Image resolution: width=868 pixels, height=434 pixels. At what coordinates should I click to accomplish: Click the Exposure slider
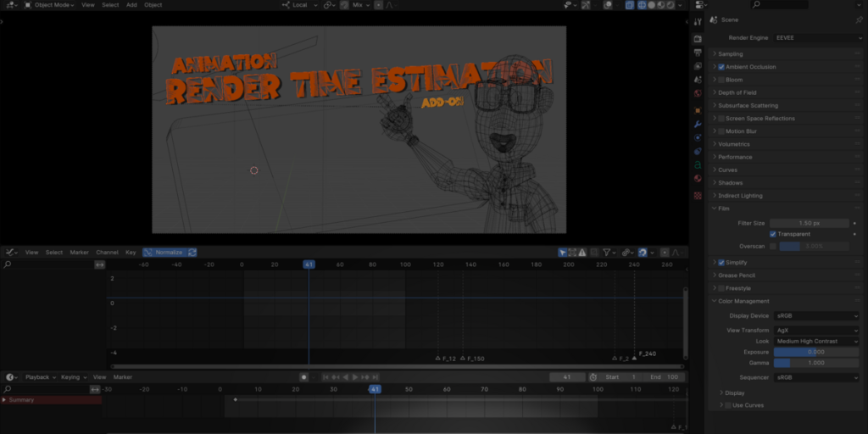pos(816,352)
